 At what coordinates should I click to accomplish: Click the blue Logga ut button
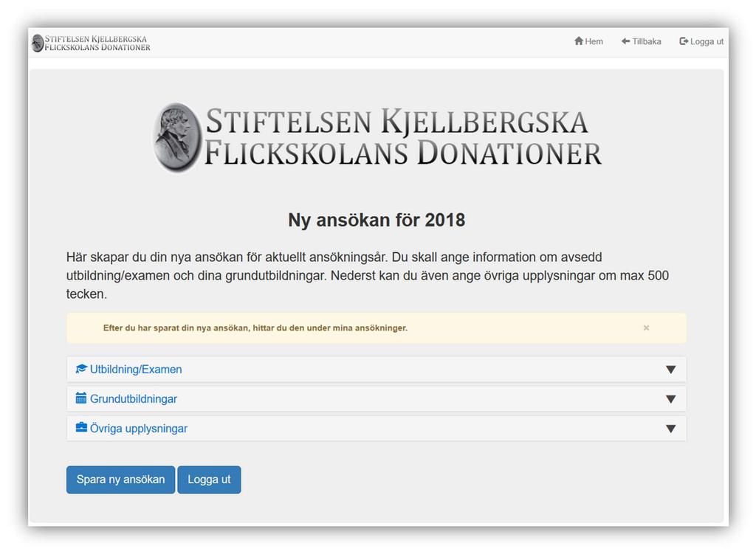pyautogui.click(x=209, y=479)
